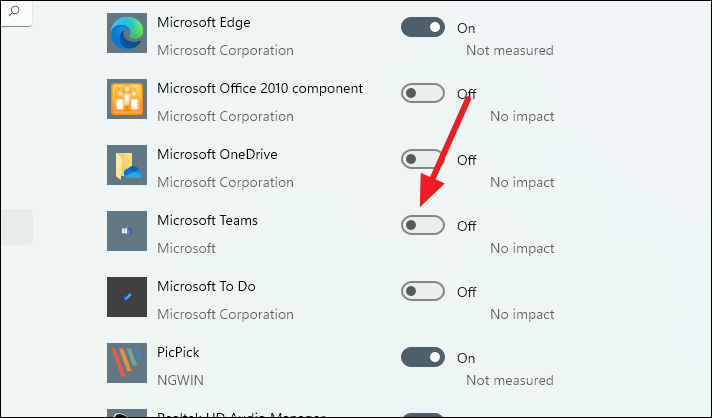Select the Microsoft OneDrive app name
Viewport: 712px width, 418px height.
coord(217,154)
